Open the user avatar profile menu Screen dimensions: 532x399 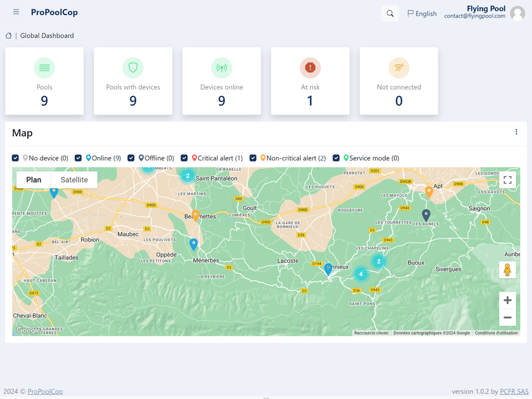click(518, 13)
